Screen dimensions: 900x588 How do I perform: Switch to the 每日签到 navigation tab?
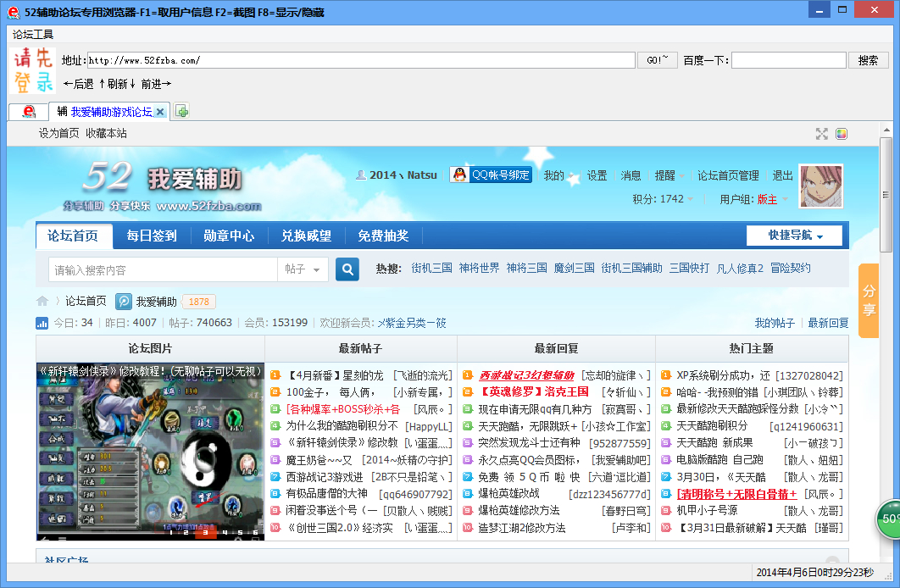coord(152,236)
